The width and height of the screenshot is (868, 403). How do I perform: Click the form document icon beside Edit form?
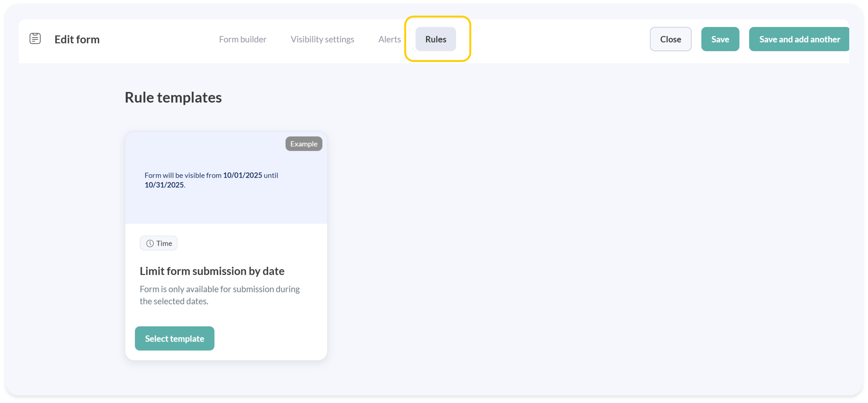(x=35, y=38)
